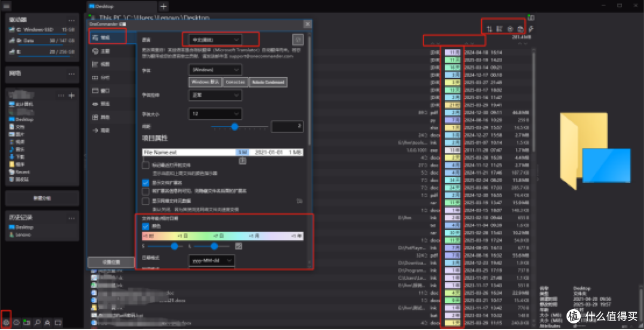Click the spacing value field showing 2
Viewport: 644px width, 330px height.
287,126
